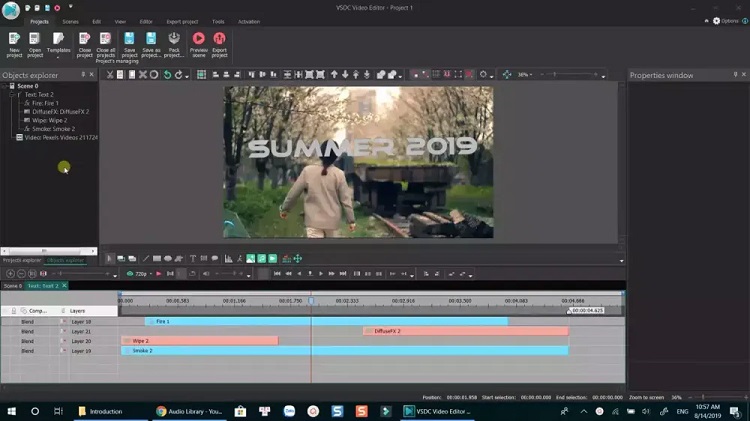Open Blend mode for Layer 19

27,351
